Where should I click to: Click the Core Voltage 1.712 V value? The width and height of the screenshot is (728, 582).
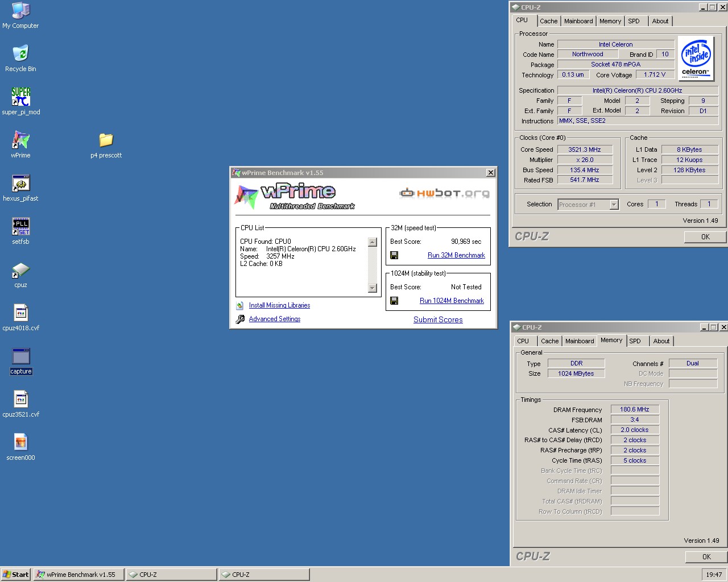(655, 74)
